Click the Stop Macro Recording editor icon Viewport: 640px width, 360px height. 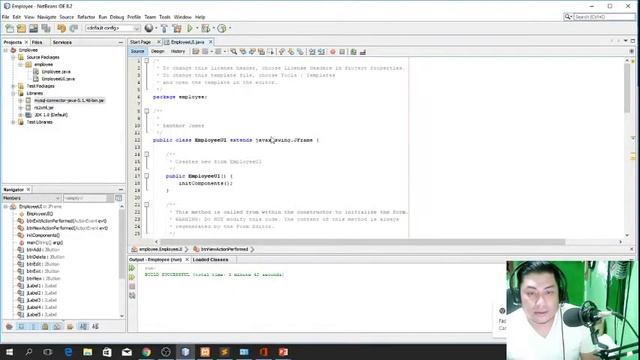(x=342, y=52)
